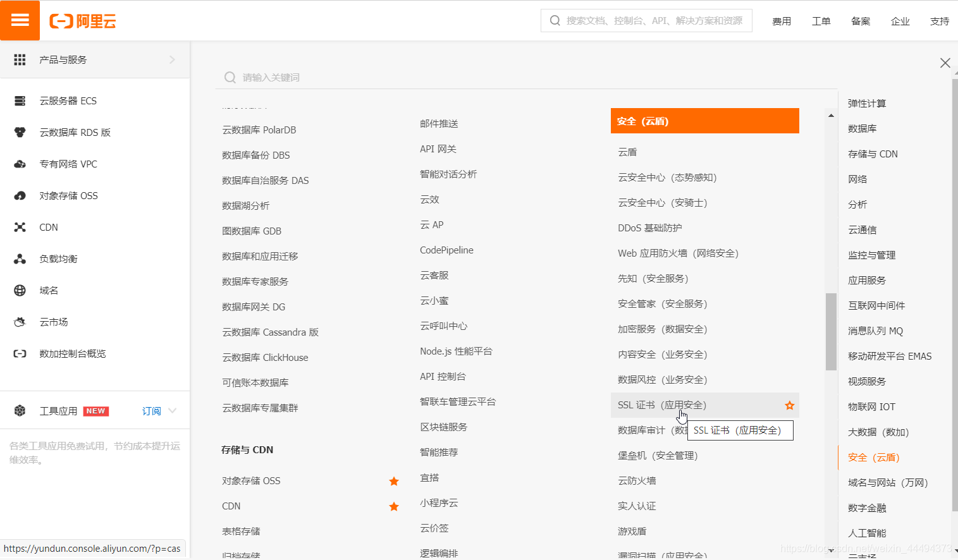Jump to 数据库 category
The width and height of the screenshot is (958, 560).
863,129
